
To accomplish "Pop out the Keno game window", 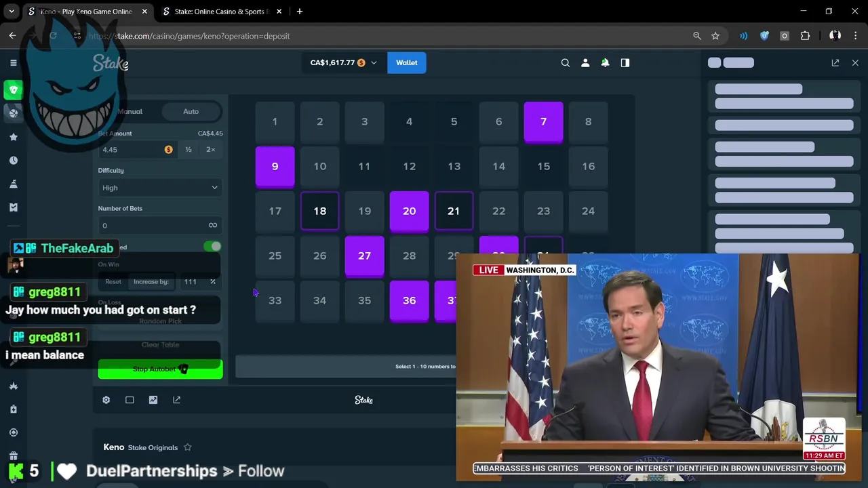I will coord(176,400).
